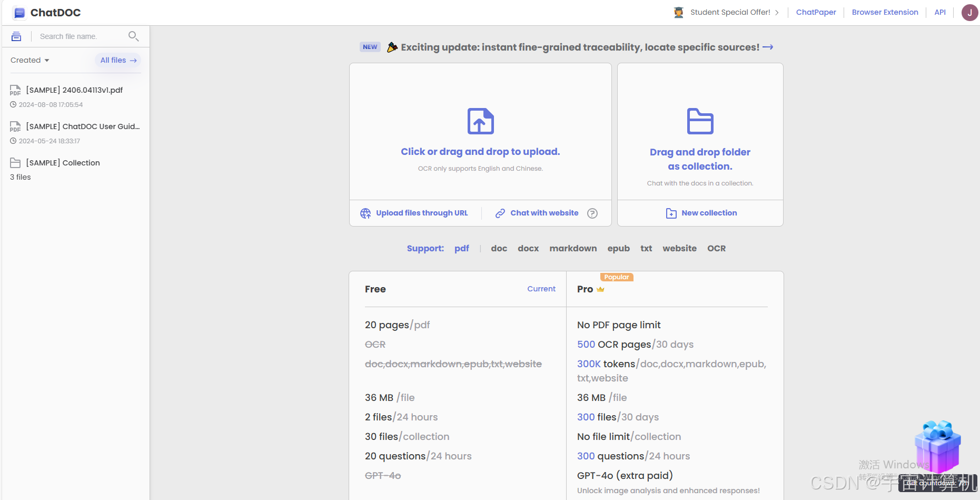The image size is (980, 500).
Task: Click the 'website' supported format label
Action: [x=679, y=248]
